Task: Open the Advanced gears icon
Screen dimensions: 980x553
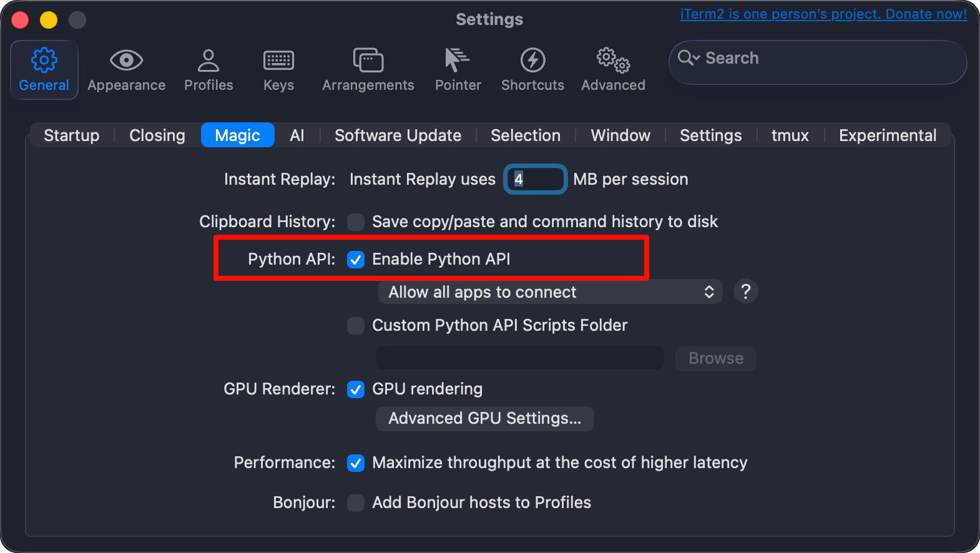Action: tap(613, 61)
